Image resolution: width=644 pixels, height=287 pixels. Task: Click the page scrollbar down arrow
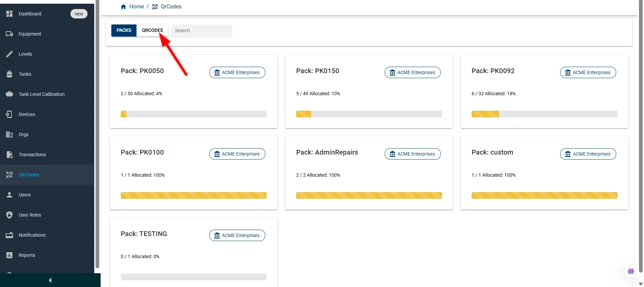click(641, 284)
